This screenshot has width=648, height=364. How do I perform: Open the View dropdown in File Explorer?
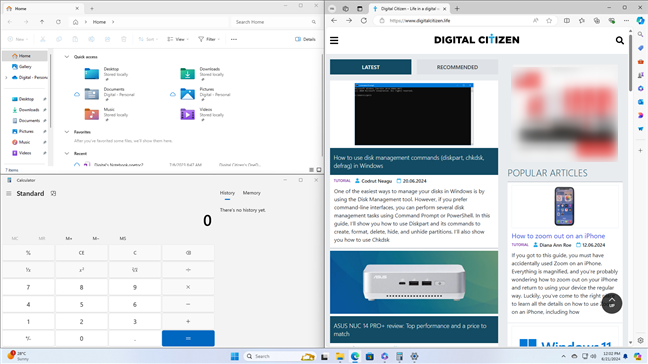tap(178, 39)
